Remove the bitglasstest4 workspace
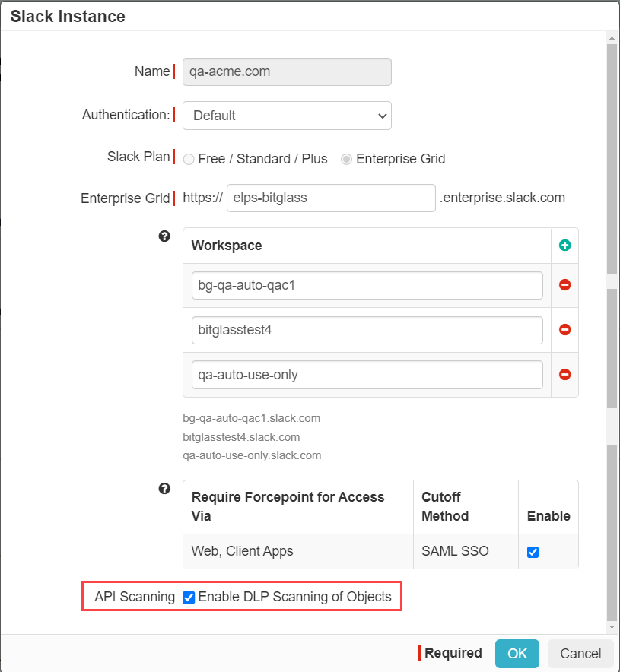 [564, 329]
